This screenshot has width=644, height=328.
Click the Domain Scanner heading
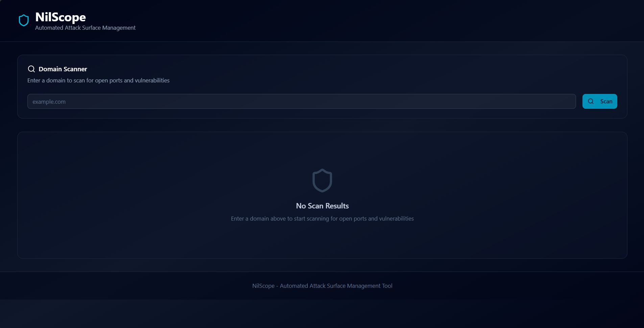(x=63, y=69)
